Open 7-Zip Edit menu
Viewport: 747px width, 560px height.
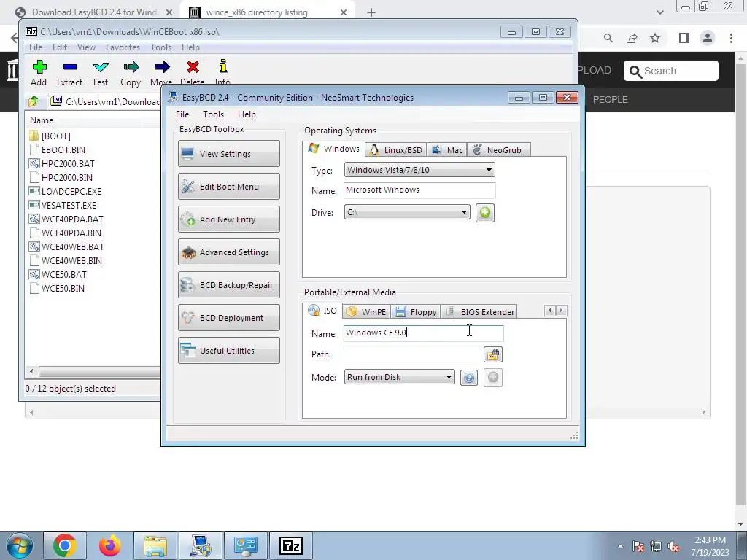point(60,47)
